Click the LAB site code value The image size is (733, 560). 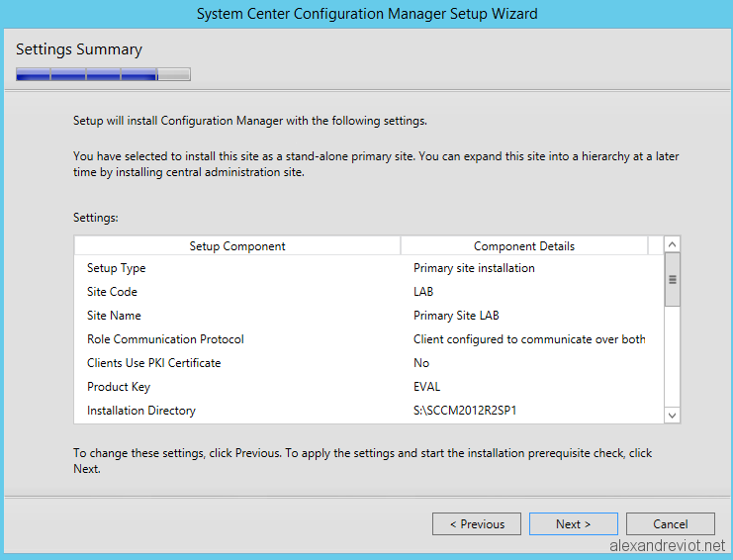click(423, 292)
